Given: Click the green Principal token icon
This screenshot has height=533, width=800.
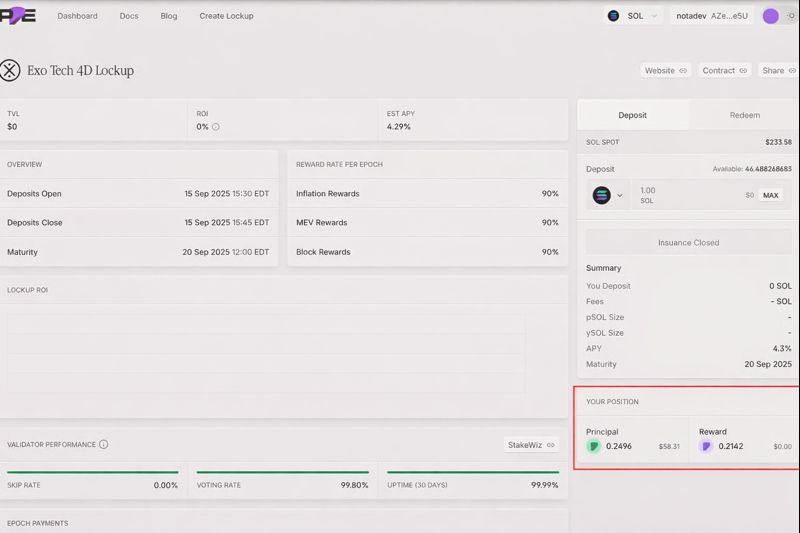Looking at the screenshot, I should click(x=594, y=446).
